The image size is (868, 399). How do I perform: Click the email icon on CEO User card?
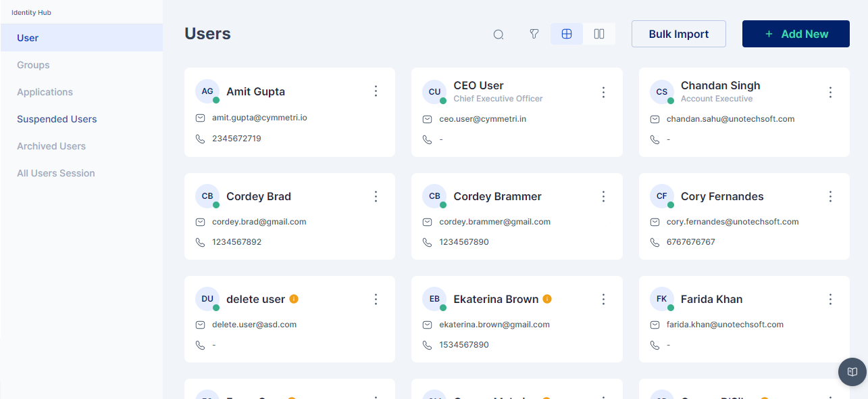(x=428, y=119)
